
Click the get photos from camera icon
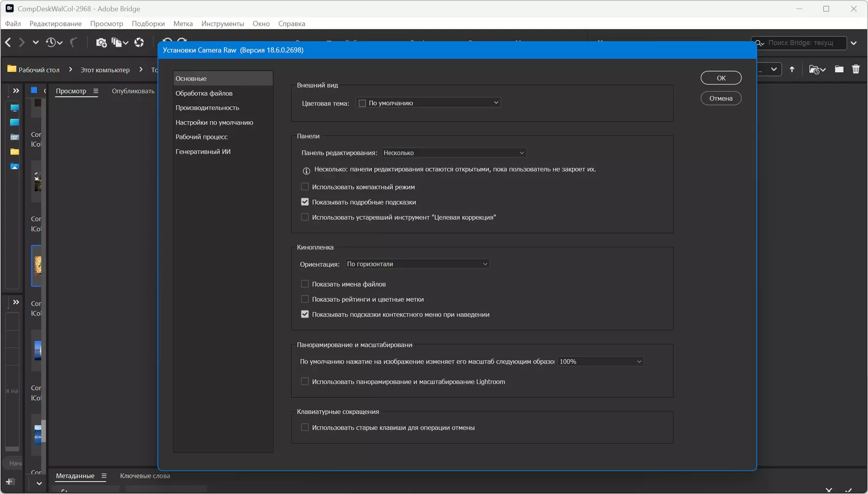(x=101, y=43)
